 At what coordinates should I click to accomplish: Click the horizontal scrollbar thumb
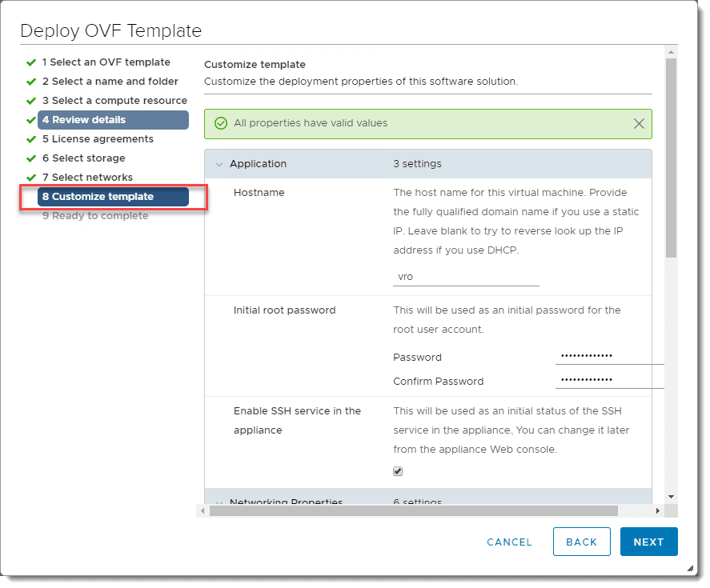pyautogui.click(x=413, y=510)
